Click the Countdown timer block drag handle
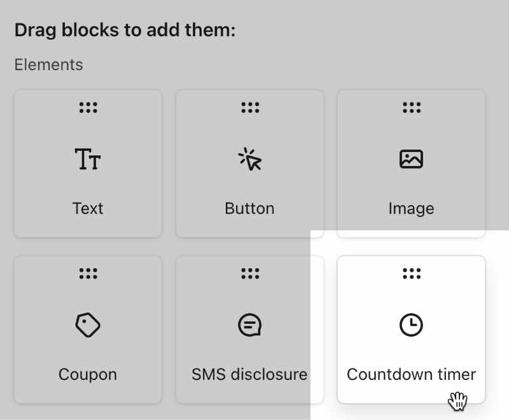The image size is (509, 420). (x=411, y=274)
